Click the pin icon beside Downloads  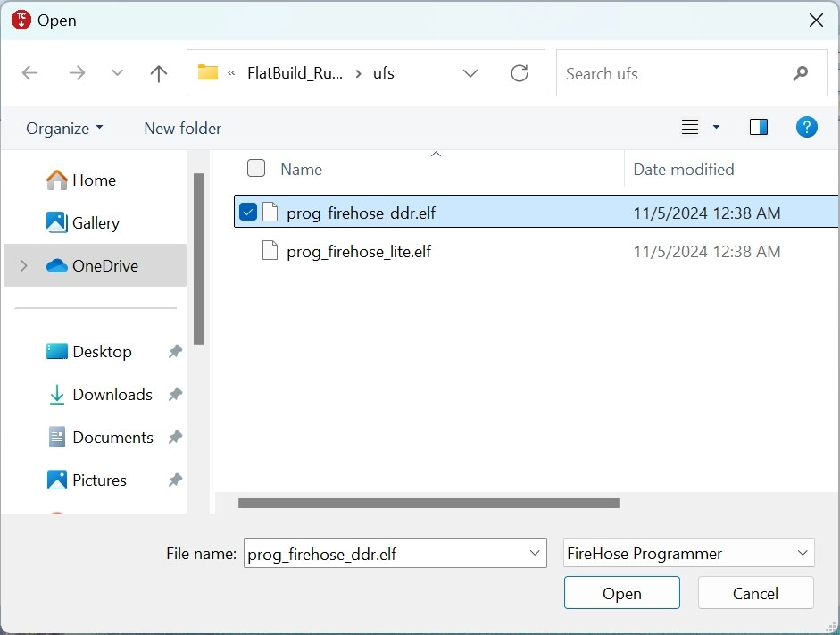click(175, 395)
